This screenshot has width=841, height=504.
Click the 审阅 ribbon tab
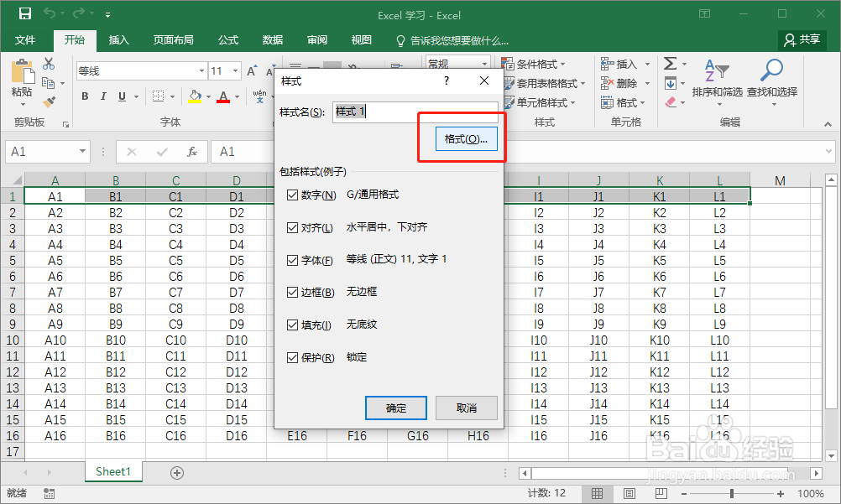(x=317, y=40)
